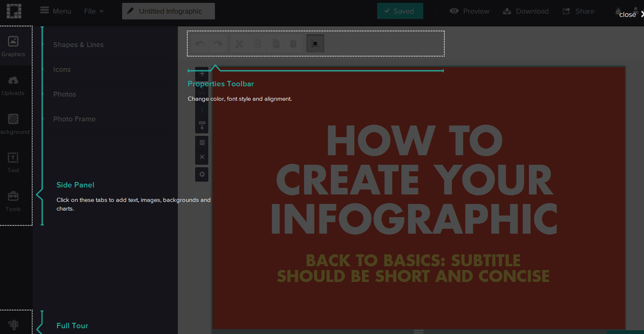Open the Text tab

(13, 163)
